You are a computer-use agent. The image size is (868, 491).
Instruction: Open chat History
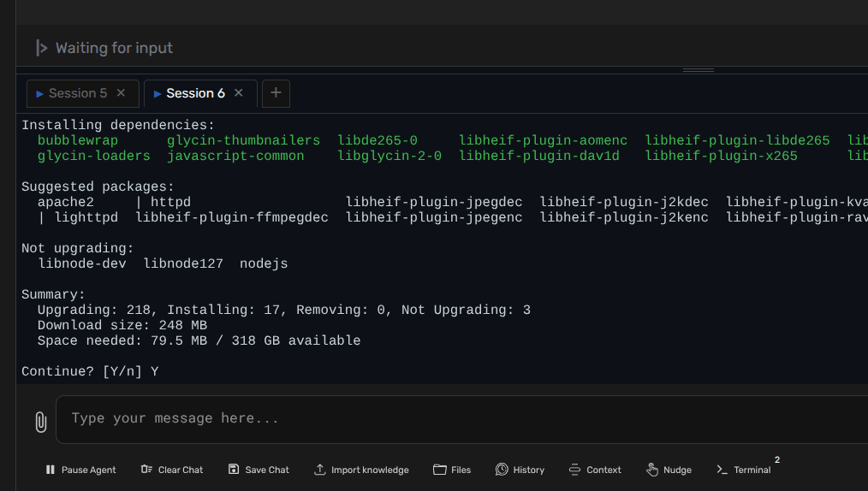(520, 470)
